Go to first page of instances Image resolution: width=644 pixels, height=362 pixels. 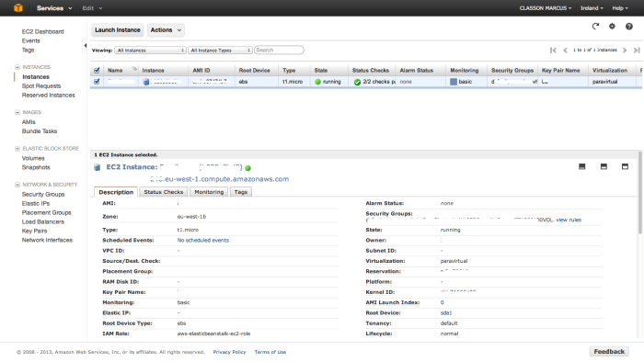[x=553, y=50]
